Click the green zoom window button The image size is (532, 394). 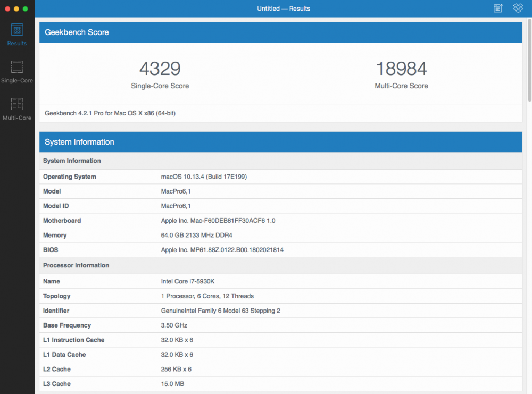(x=25, y=9)
